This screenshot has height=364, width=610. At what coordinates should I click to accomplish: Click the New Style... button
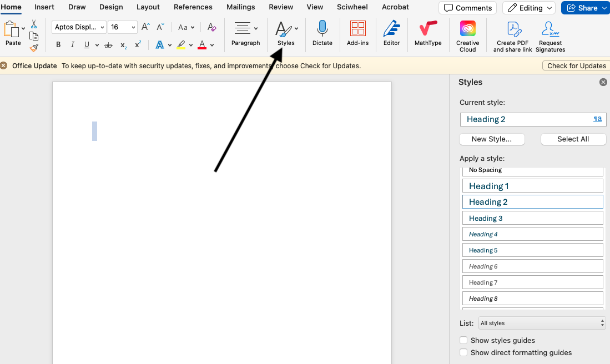pos(492,139)
